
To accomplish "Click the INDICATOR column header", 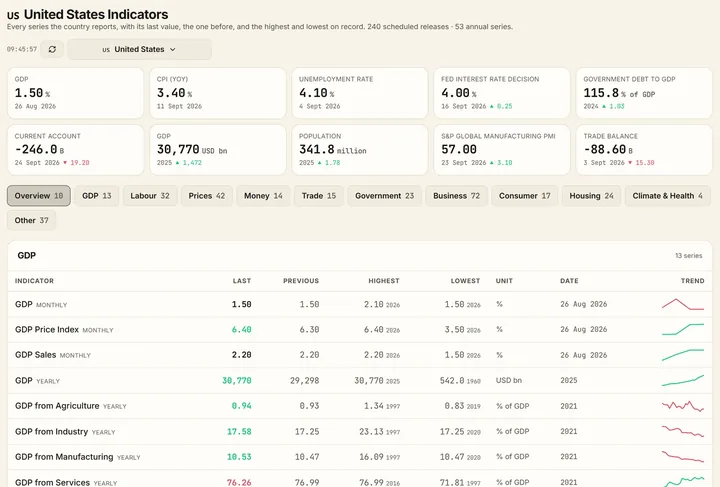I will 34,281.
